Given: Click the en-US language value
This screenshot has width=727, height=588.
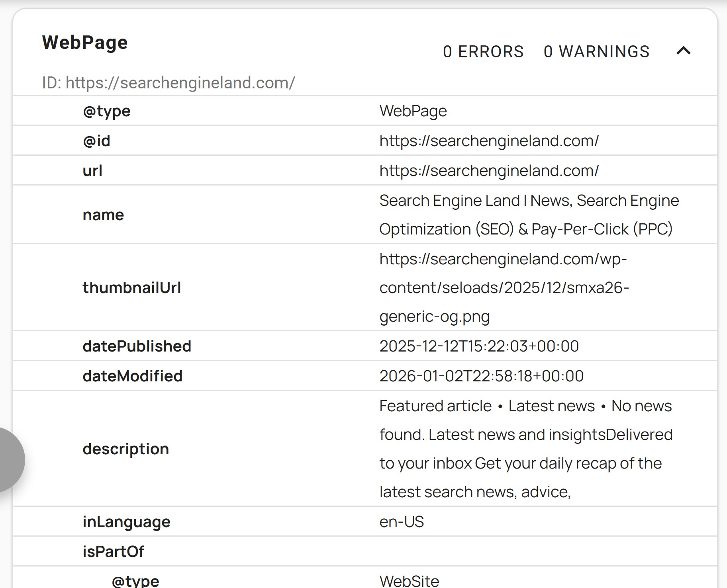Looking at the screenshot, I should click(x=402, y=522).
